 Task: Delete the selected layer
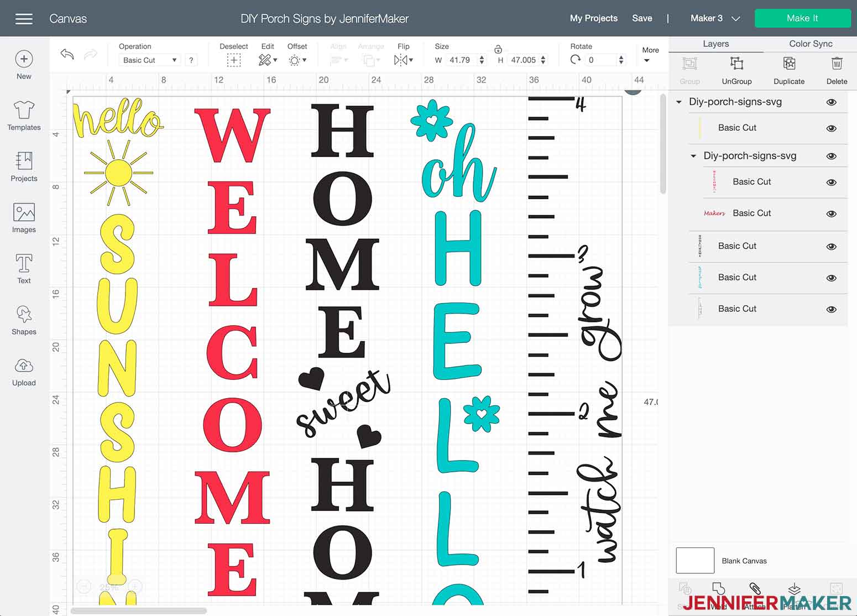837,71
